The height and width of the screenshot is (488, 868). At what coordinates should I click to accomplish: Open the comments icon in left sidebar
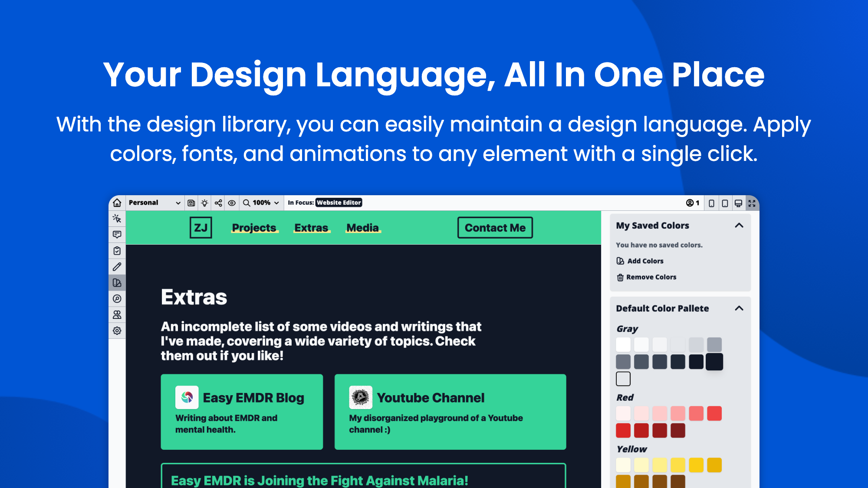117,235
